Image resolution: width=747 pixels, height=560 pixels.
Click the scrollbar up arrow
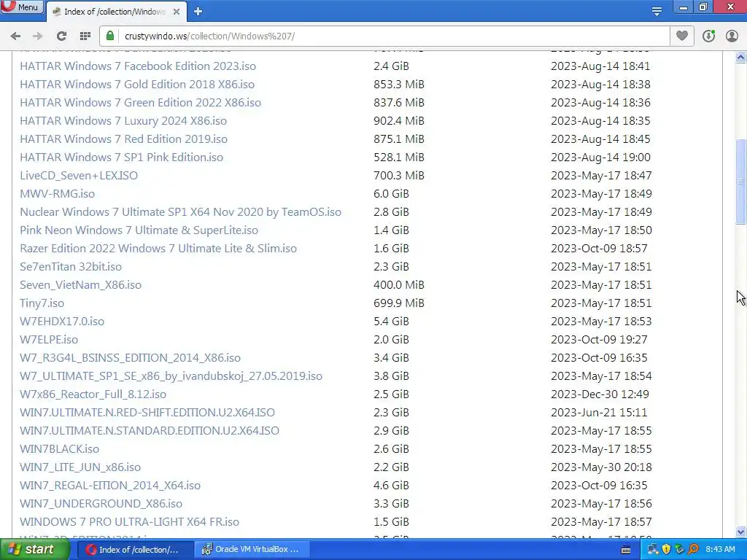tap(741, 58)
